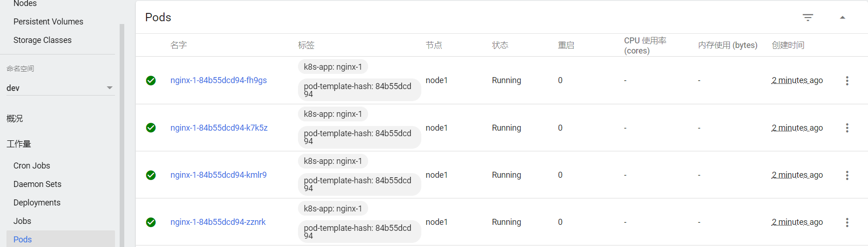868x247 pixels.
Task: Open pod nginx-1-84b55dcd94-fh9gs link
Action: pos(219,80)
